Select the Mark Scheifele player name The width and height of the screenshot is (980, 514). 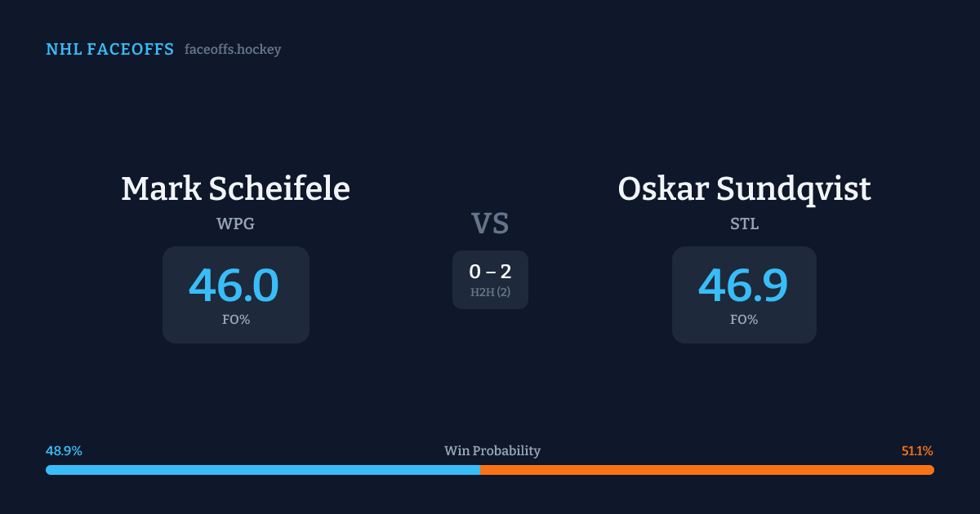[x=235, y=188]
